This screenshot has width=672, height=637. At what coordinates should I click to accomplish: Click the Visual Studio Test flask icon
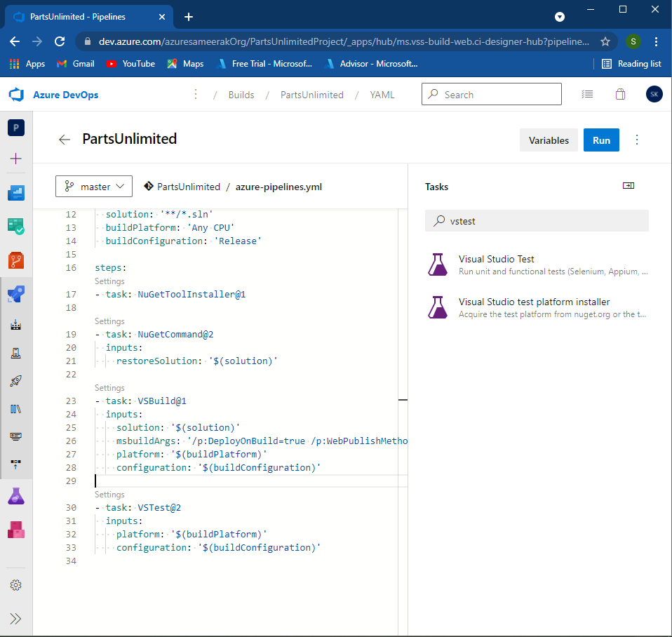click(438, 264)
